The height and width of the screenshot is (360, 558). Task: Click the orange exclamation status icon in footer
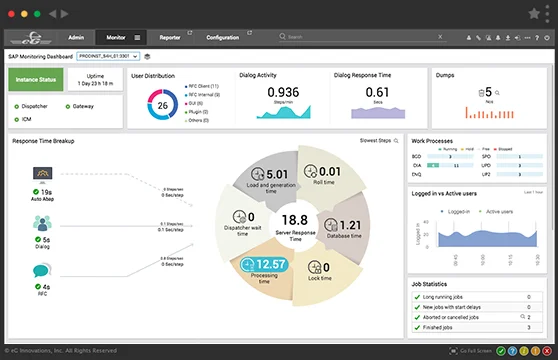535,351
